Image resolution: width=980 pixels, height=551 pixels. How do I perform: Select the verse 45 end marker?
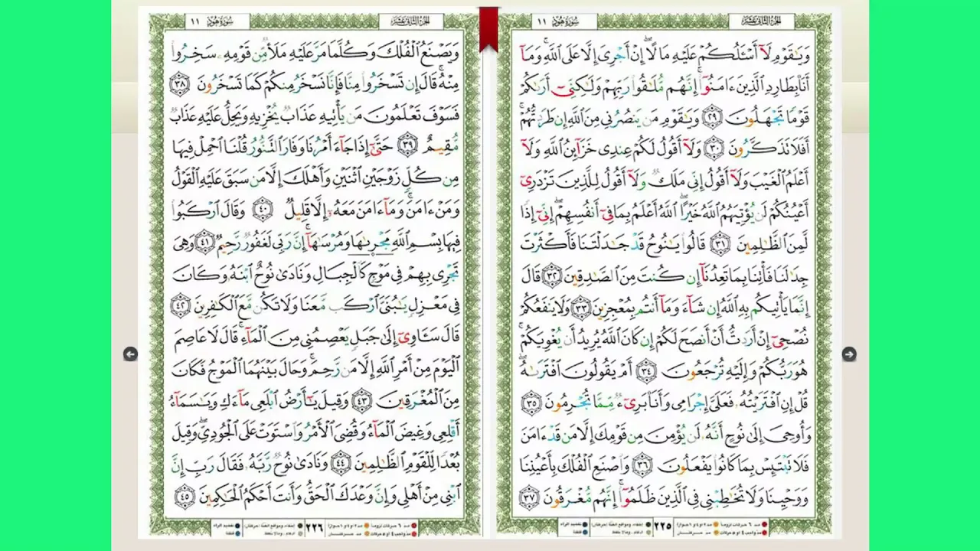click(185, 495)
